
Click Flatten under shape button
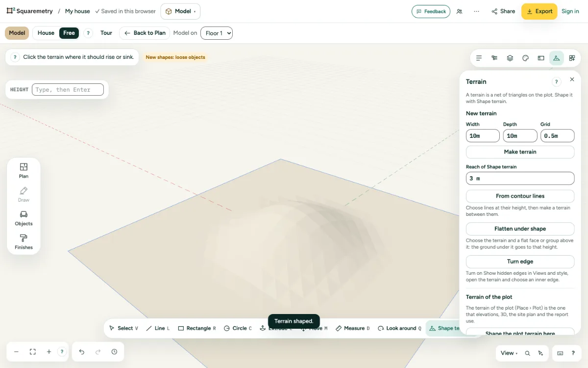tap(520, 229)
